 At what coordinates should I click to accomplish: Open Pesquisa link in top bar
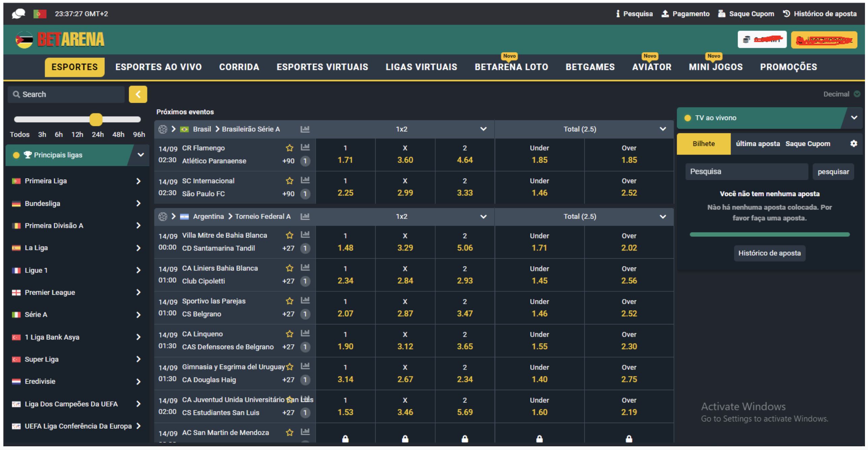click(x=634, y=14)
